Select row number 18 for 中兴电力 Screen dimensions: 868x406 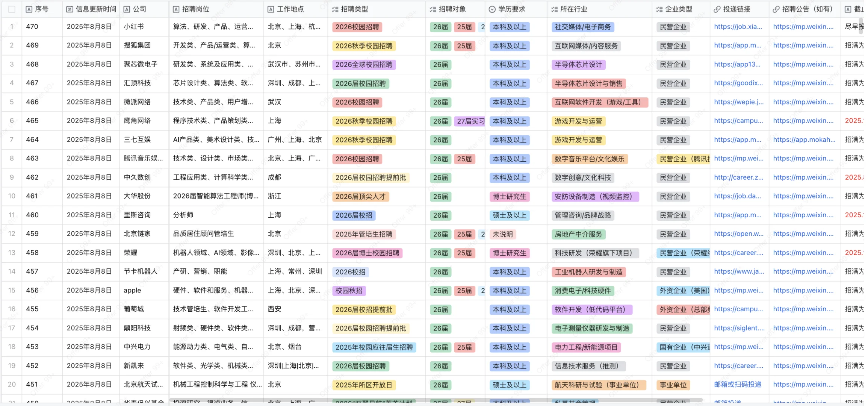click(12, 347)
